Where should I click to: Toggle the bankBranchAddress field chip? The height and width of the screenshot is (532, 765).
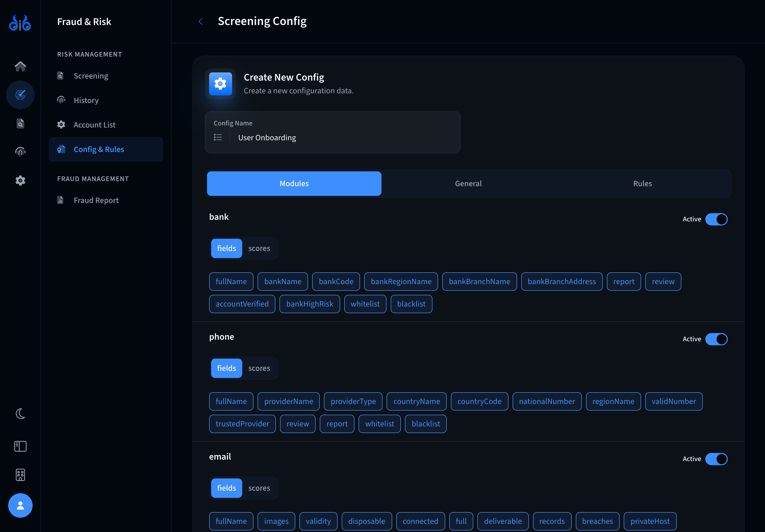562,281
